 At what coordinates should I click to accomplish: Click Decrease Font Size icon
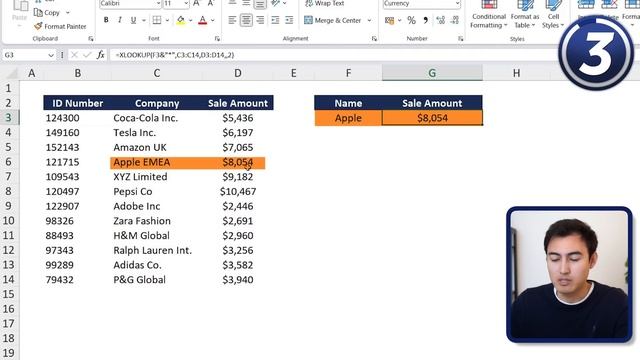pos(211,3)
